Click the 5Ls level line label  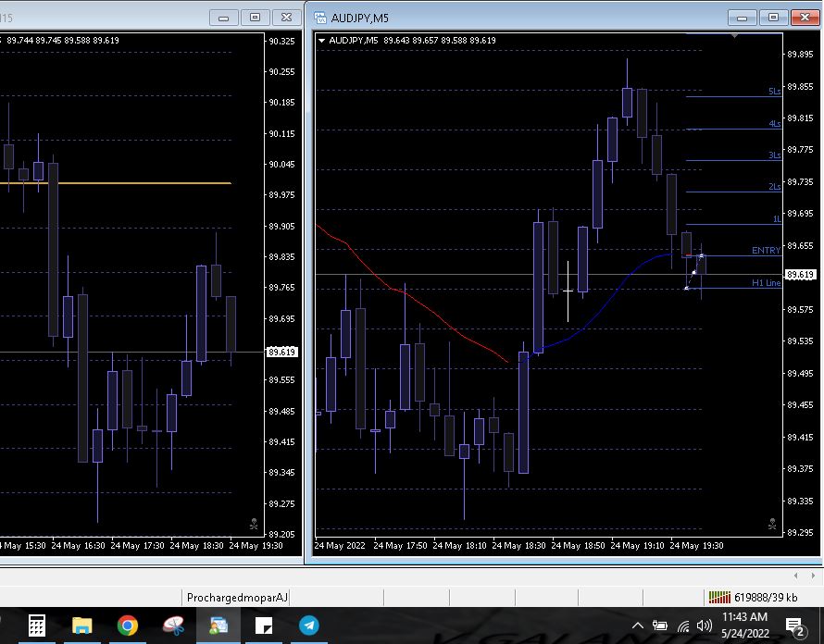pyautogui.click(x=774, y=92)
